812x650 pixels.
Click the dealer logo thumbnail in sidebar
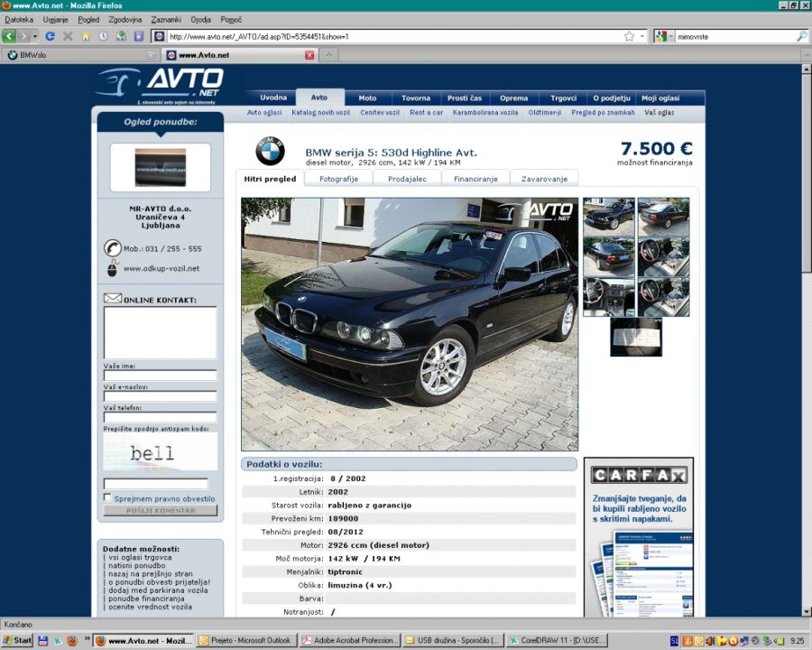(x=160, y=167)
